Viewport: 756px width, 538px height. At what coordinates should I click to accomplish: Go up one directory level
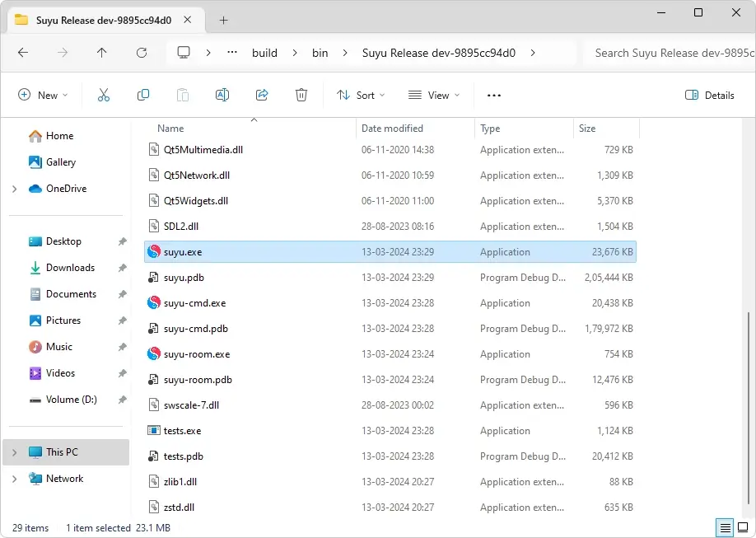[x=102, y=53]
